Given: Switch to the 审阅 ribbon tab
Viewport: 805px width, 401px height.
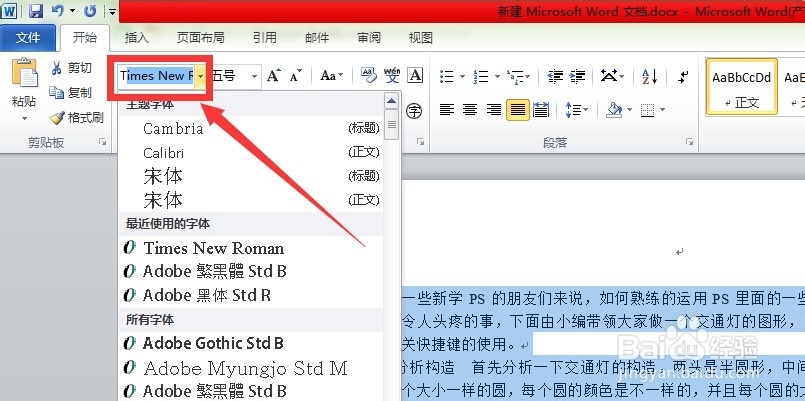Looking at the screenshot, I should click(369, 37).
